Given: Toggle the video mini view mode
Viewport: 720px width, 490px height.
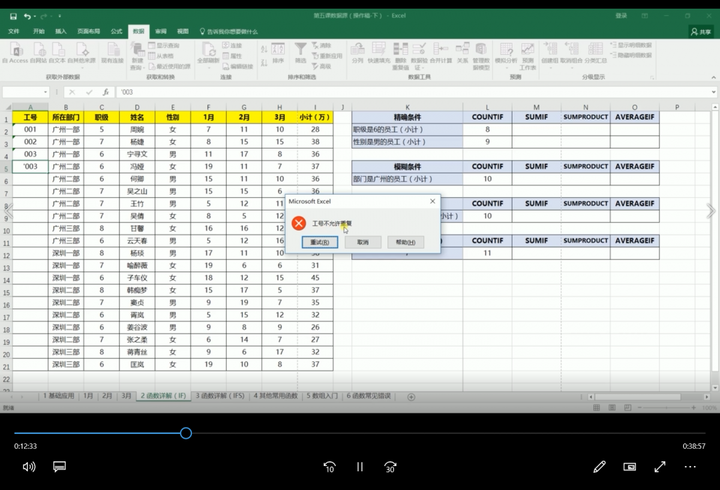Looking at the screenshot, I should (630, 467).
